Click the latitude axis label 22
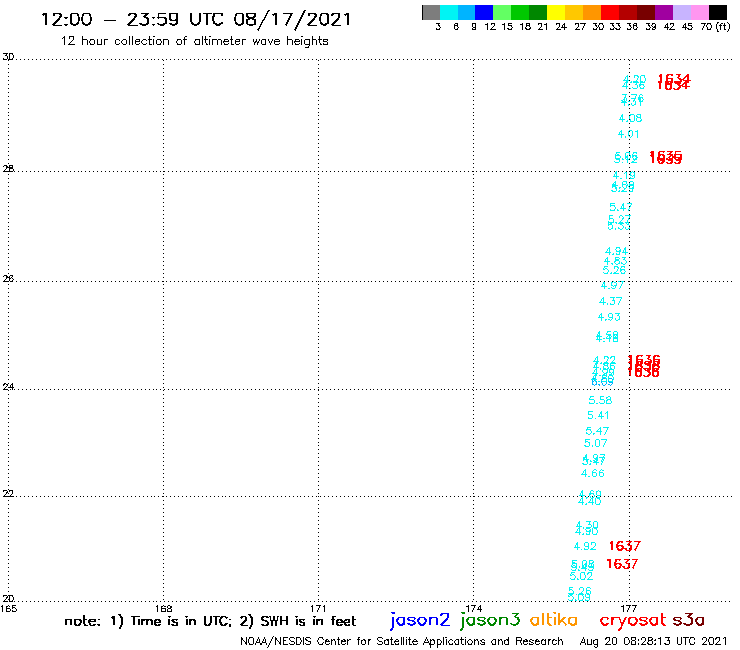This screenshot has width=740, height=650. [8, 494]
